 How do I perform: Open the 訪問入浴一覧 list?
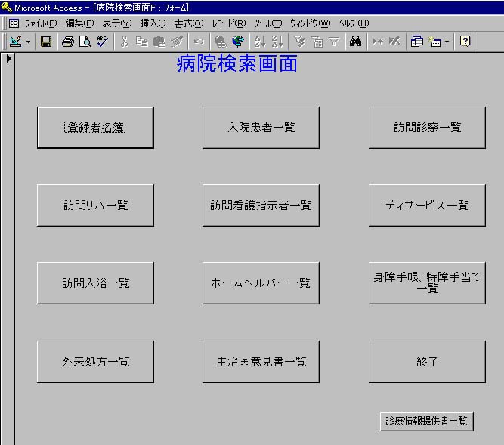pos(95,283)
